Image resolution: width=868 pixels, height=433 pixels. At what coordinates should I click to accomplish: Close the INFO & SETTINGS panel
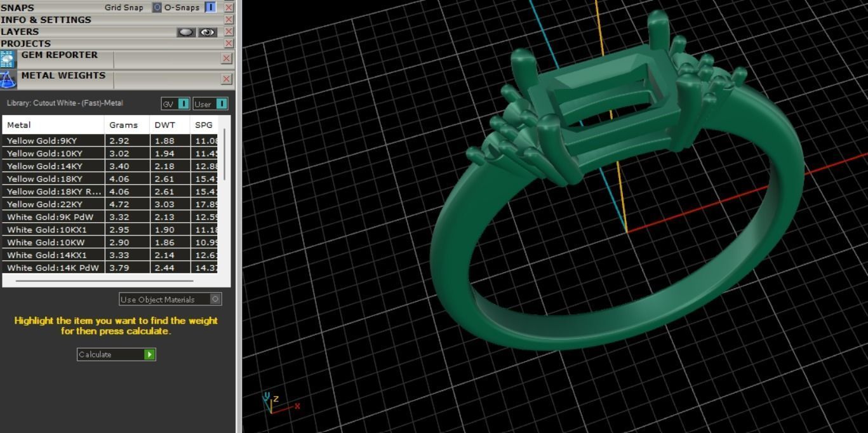229,20
